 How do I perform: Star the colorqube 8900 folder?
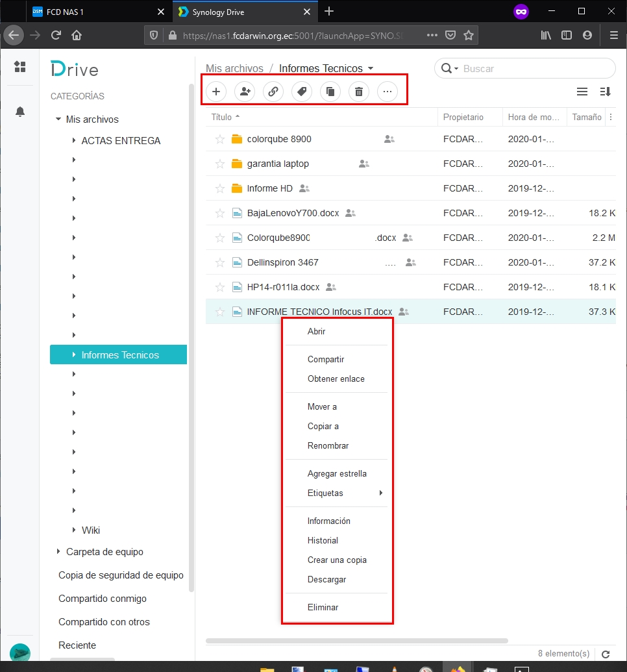coord(220,139)
